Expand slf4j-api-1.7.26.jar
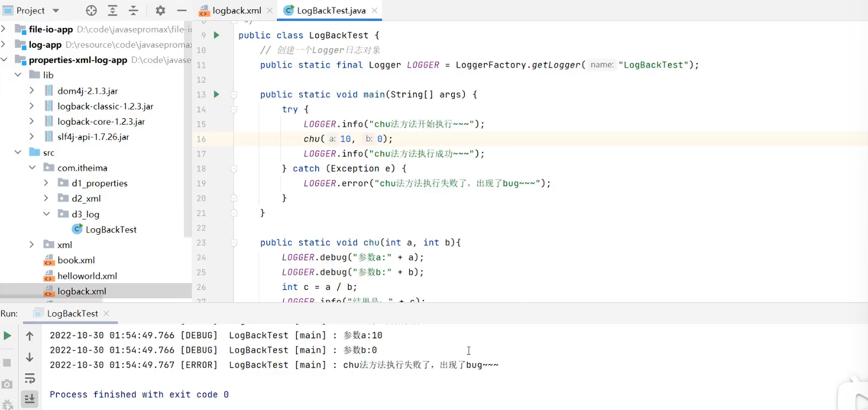The width and height of the screenshot is (868, 410). [x=31, y=137]
